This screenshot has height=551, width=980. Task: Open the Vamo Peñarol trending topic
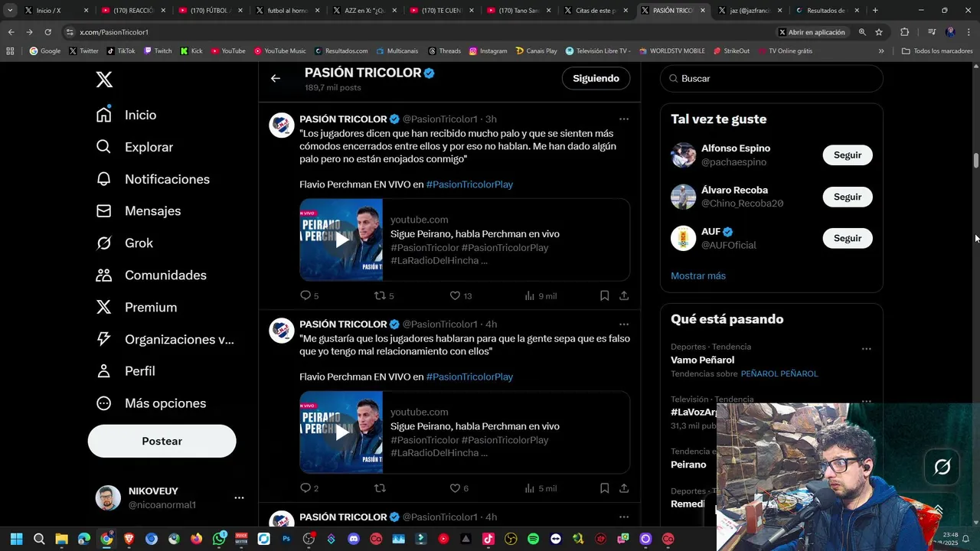(x=702, y=360)
